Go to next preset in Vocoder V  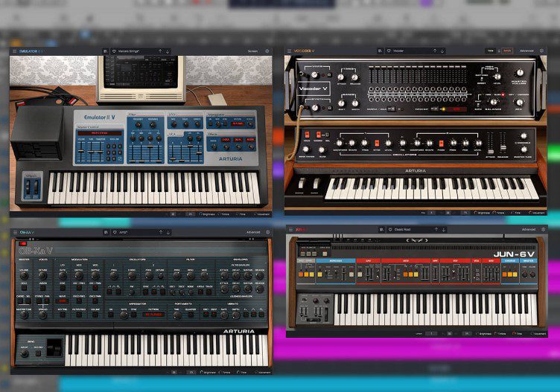(x=442, y=51)
